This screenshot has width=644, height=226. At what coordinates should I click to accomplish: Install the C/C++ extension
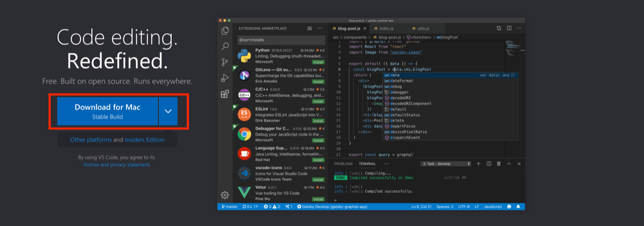(318, 101)
